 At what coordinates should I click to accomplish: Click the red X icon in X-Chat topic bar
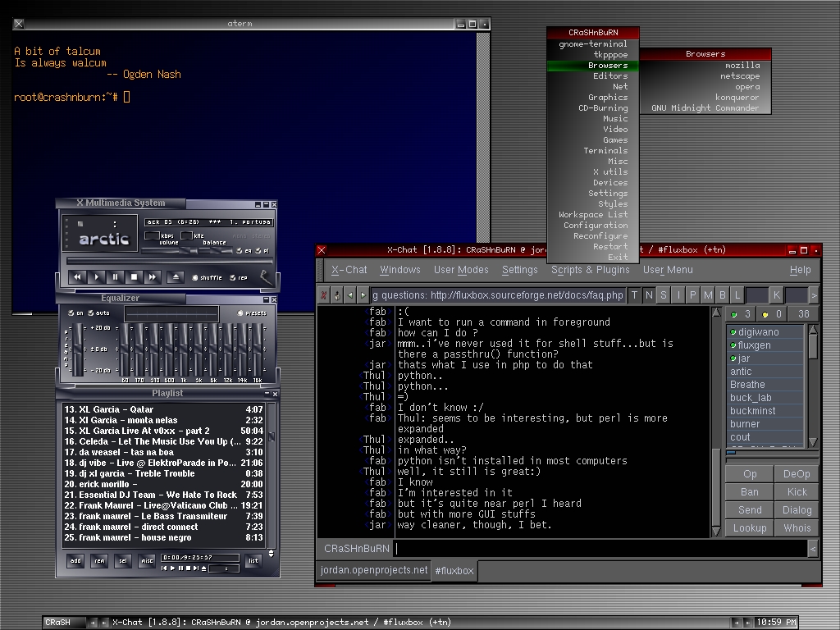point(323,295)
